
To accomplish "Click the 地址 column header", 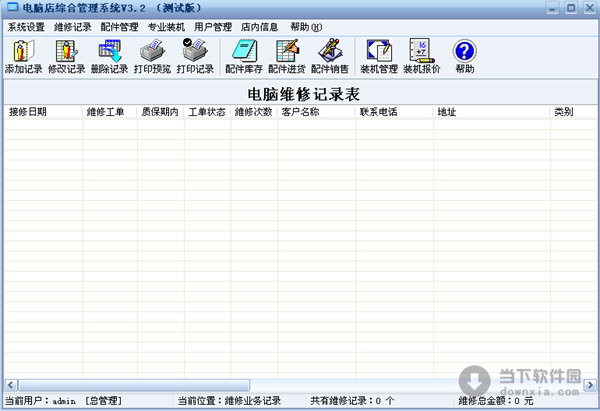I will 492,112.
